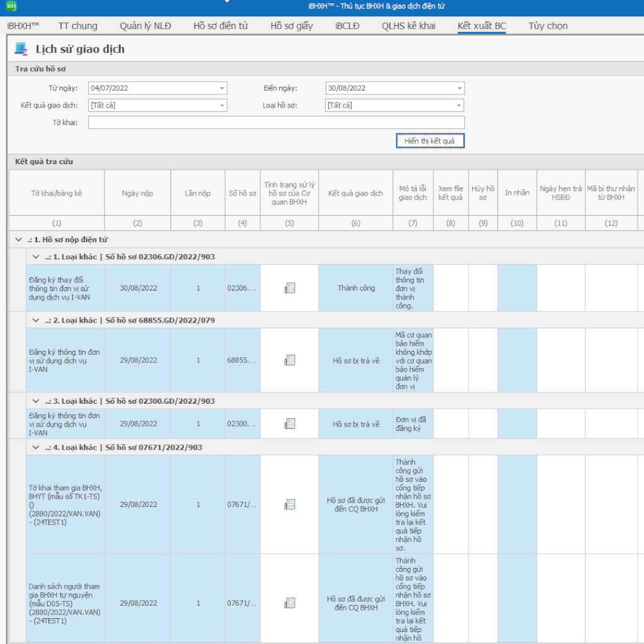
Task: Click the Ngày nộp column header
Action: (137, 193)
